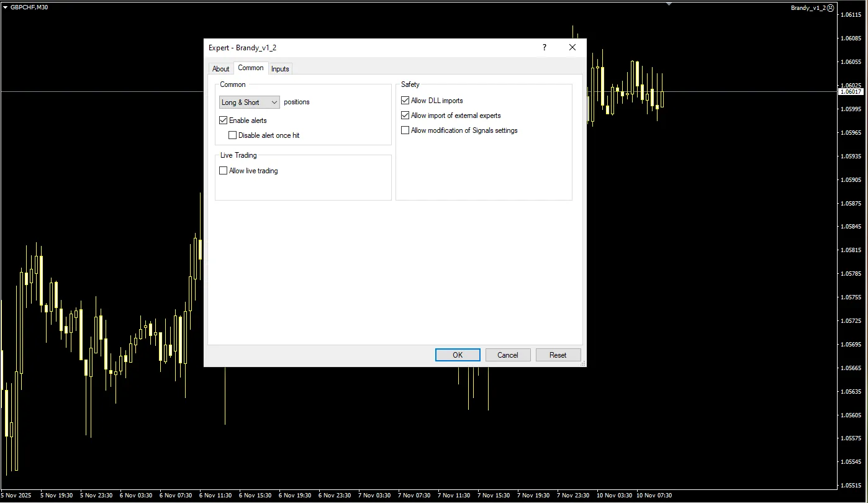Click the current price label 1.06017
The height and width of the screenshot is (503, 868).
(x=851, y=92)
